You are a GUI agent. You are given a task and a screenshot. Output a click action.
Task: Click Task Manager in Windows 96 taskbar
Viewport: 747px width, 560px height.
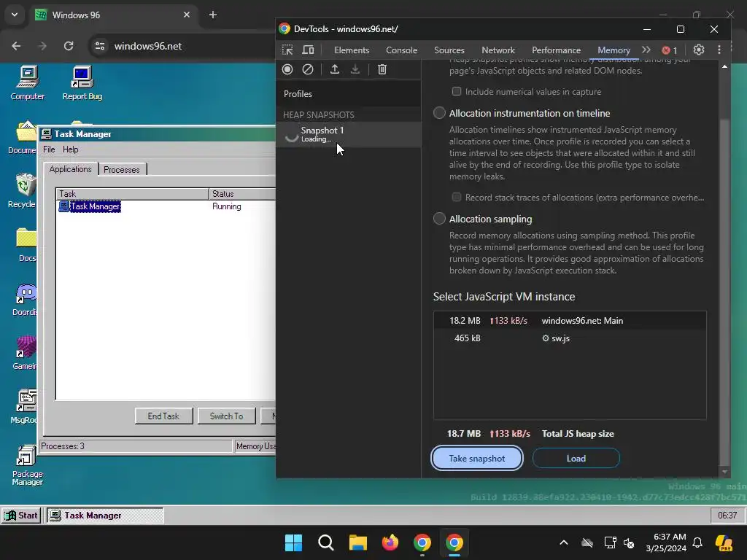(105, 516)
